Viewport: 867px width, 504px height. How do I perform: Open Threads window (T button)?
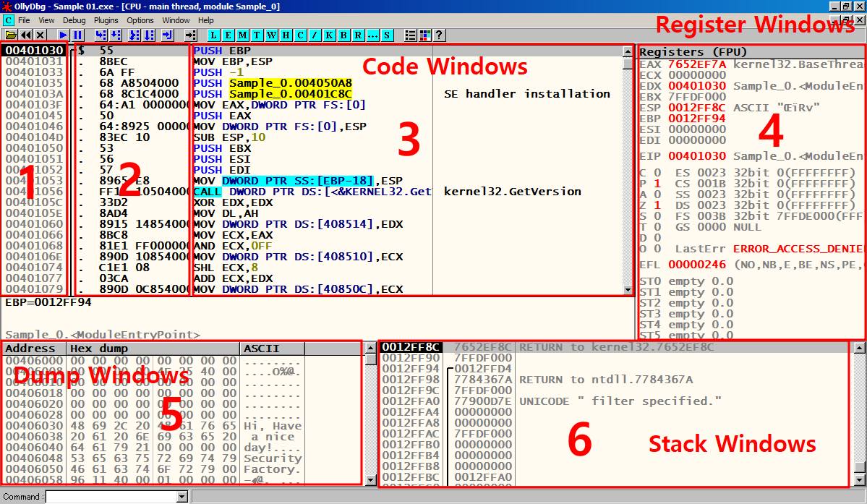coord(257,35)
